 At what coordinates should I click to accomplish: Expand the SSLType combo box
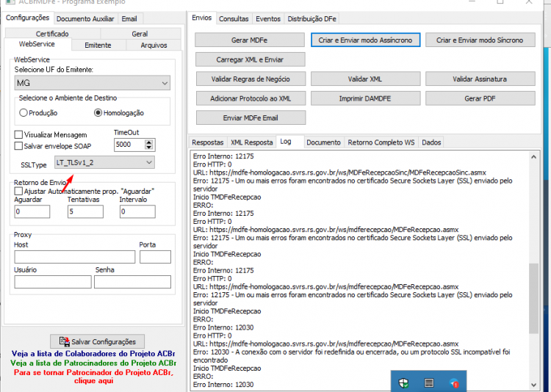pyautogui.click(x=104, y=163)
